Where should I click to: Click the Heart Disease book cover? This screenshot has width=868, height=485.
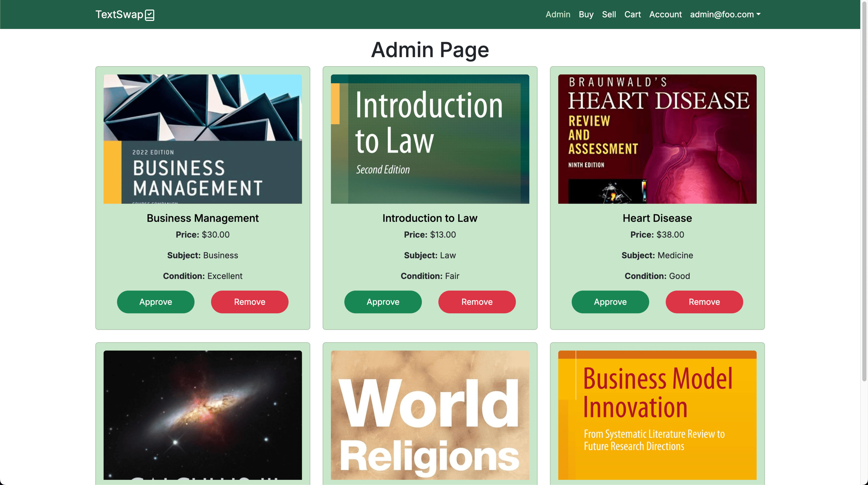coord(657,139)
